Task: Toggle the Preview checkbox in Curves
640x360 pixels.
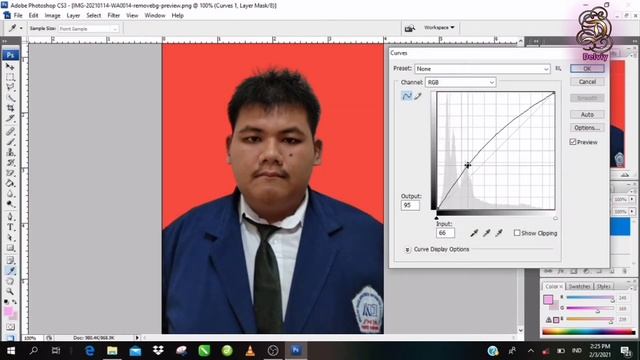Action: (573, 142)
